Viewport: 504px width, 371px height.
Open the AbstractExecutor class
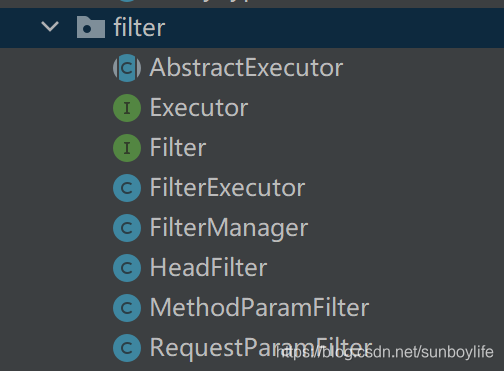tap(246, 68)
